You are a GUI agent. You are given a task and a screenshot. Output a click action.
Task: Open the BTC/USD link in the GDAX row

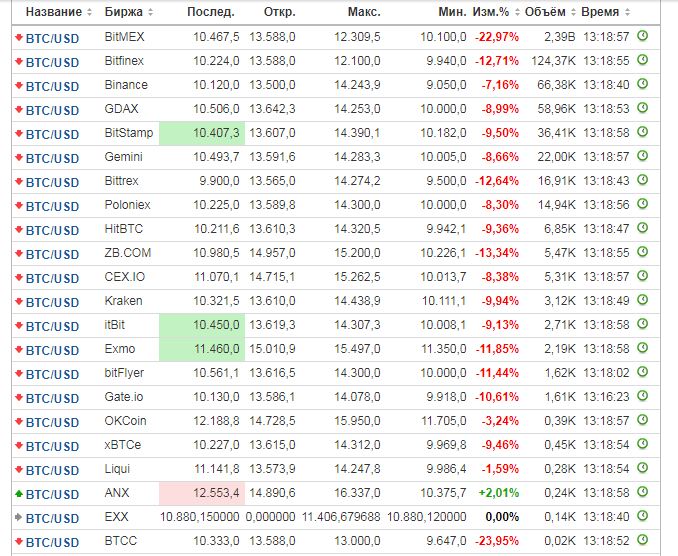pos(52,109)
